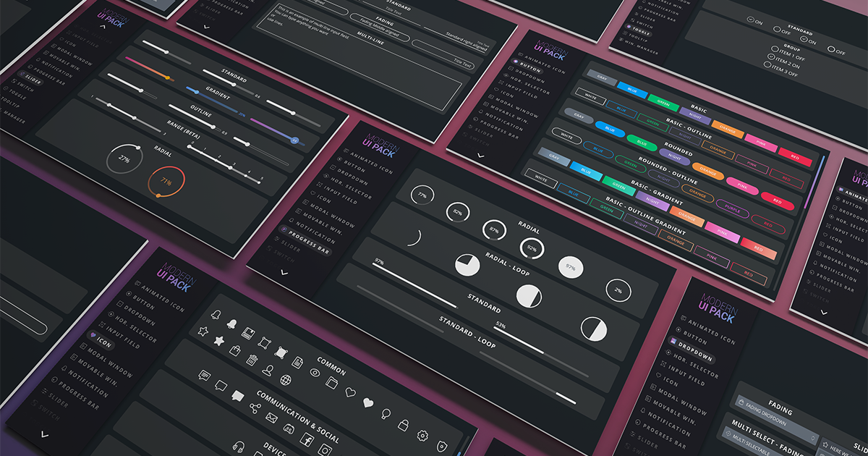The image size is (868, 456).
Task: Select the Instagram icon
Action: click(325, 450)
